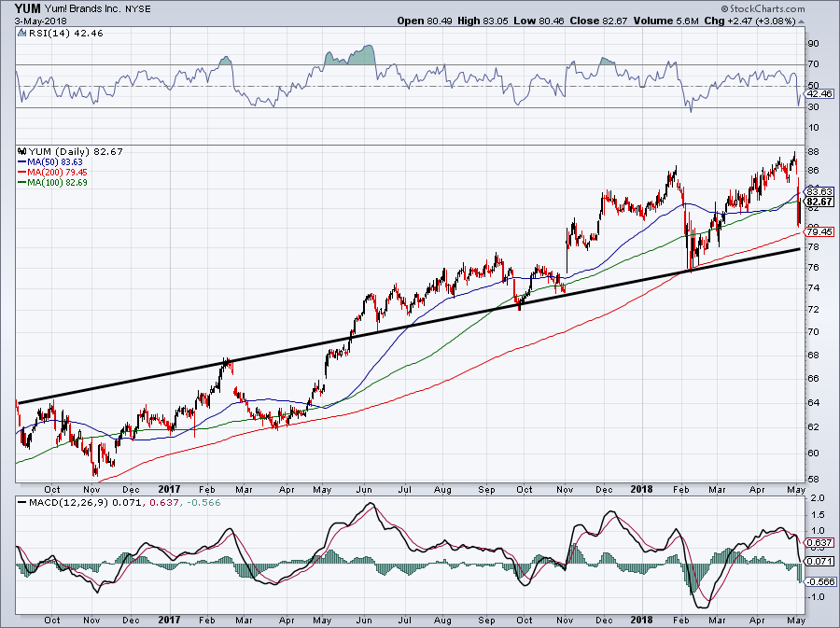Click the red '0.637' value in MACD legend

tap(163, 503)
